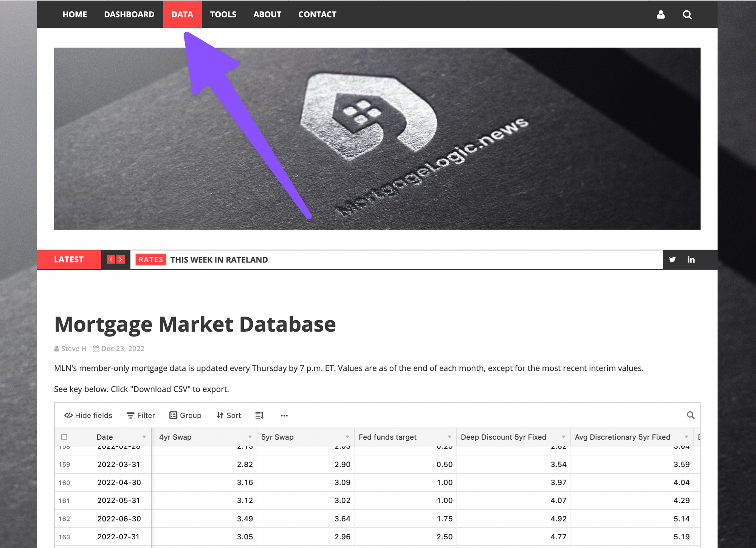This screenshot has height=548, width=756.
Task: Open site search in the top navigation bar
Action: [687, 15]
